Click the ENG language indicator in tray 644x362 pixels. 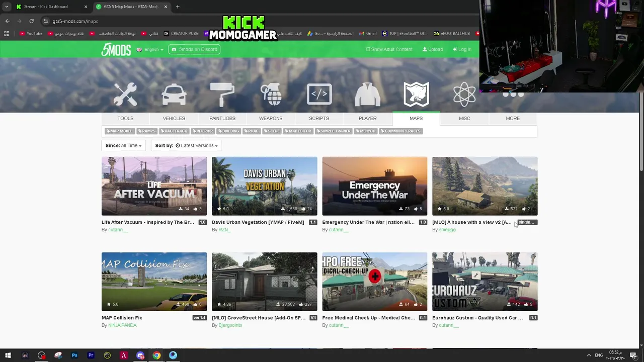[599, 355]
